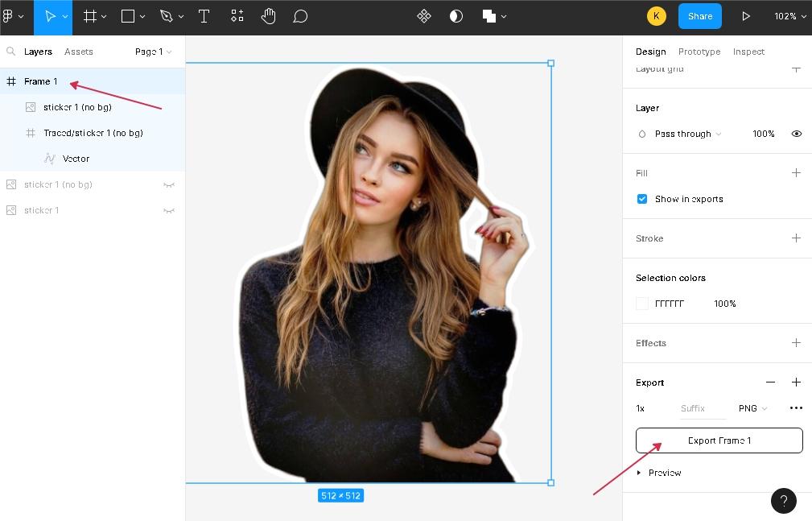
Task: Click the Create component icon
Action: coord(424,16)
